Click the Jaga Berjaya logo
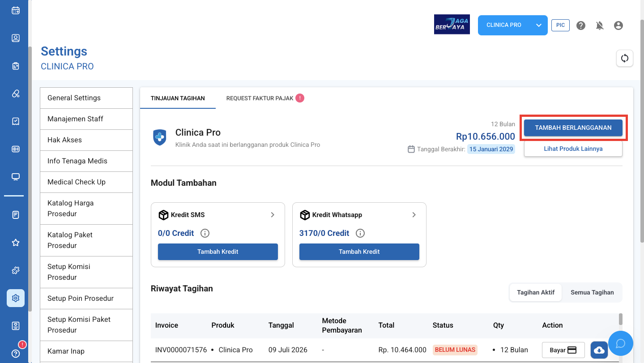 [452, 25]
